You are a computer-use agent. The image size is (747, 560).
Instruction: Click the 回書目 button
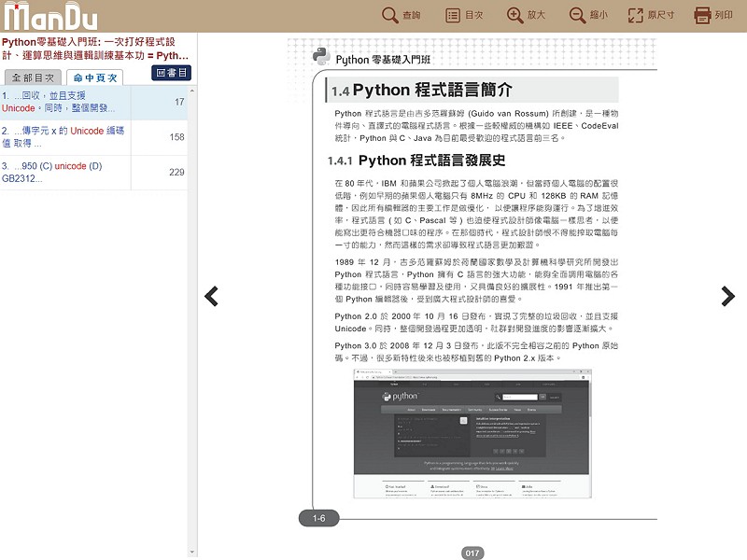(x=171, y=73)
